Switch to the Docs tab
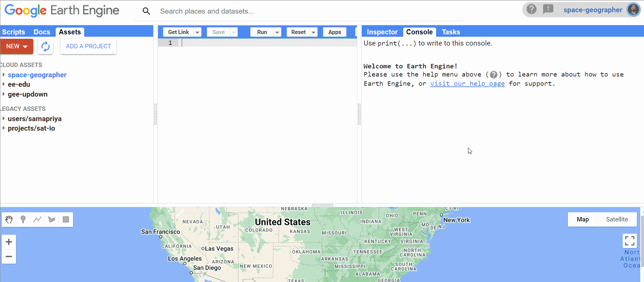This screenshot has height=282, width=644. 42,32
